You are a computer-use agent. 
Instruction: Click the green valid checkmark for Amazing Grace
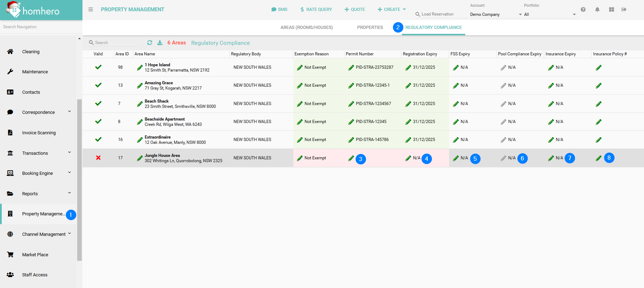click(98, 85)
